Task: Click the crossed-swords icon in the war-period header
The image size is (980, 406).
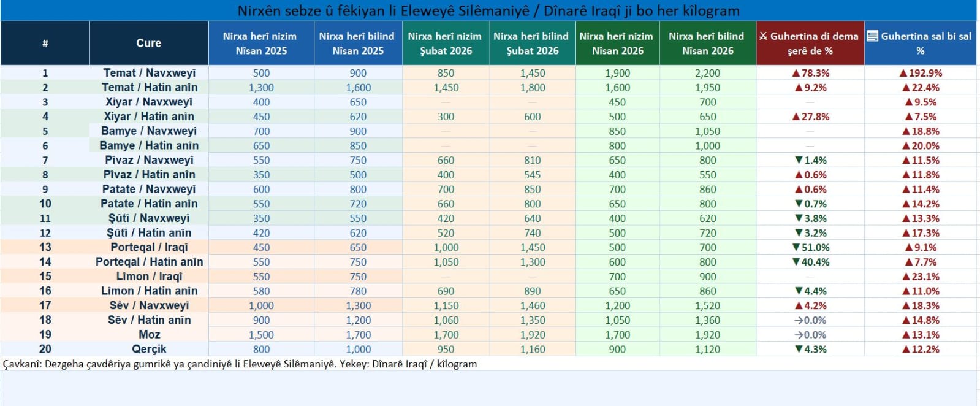Action: click(x=763, y=36)
